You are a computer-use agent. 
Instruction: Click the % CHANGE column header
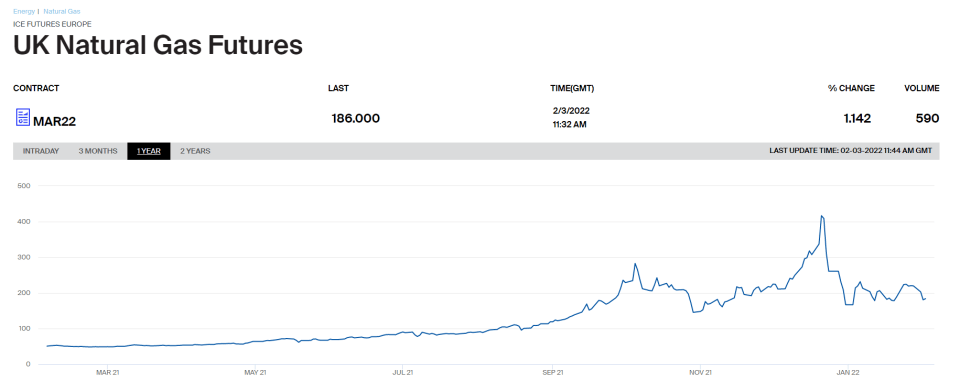pos(852,88)
